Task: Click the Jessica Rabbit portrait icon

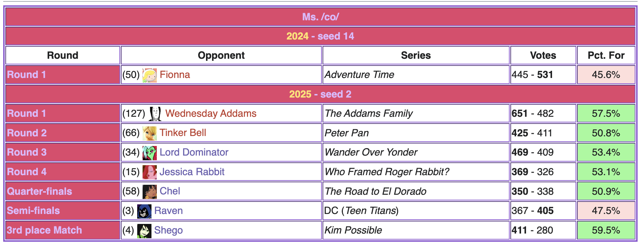Action: click(149, 172)
